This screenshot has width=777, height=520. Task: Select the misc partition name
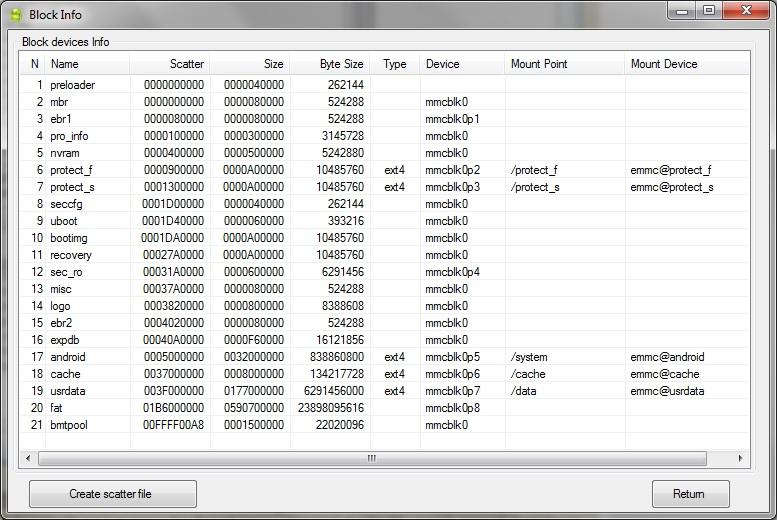(x=60, y=289)
